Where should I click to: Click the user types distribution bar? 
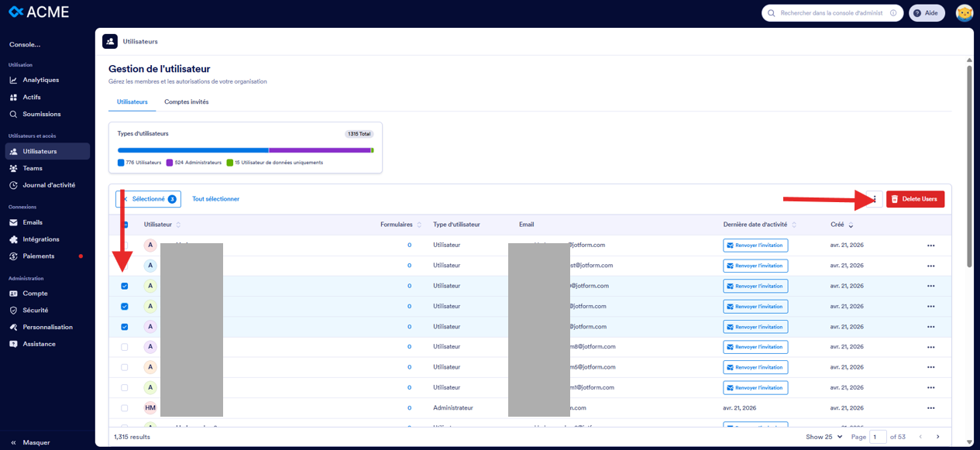[245, 150]
